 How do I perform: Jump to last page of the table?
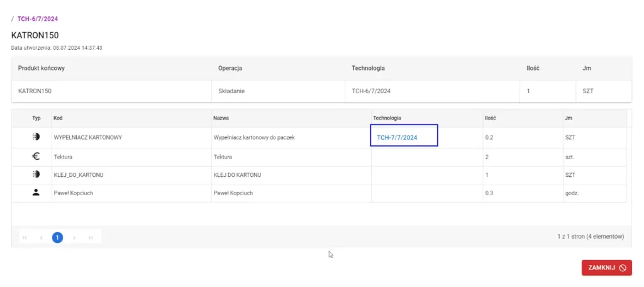pyautogui.click(x=91, y=237)
